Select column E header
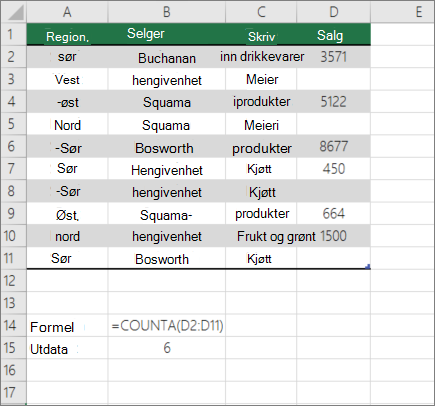Viewport: 435px width, 406px height. (402, 12)
